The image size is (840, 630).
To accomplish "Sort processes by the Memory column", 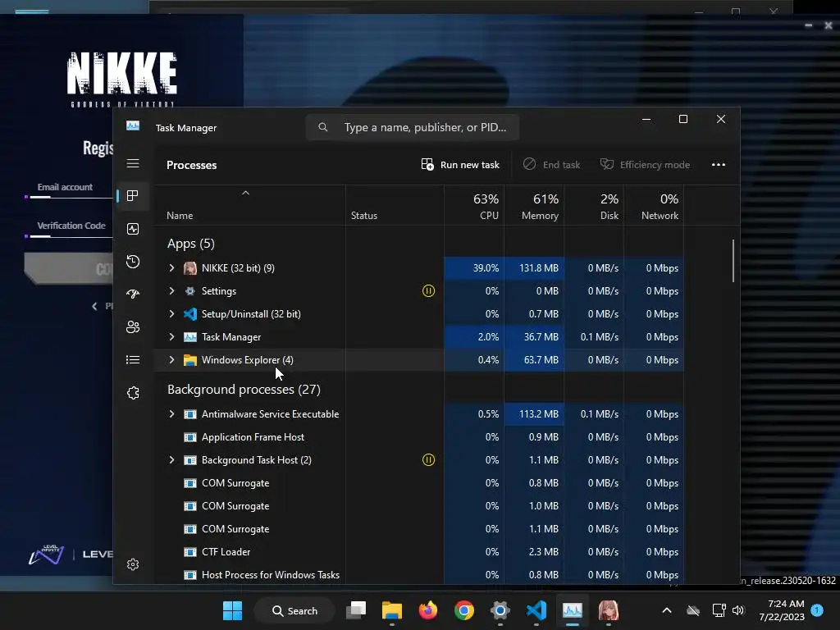I will click(534, 206).
